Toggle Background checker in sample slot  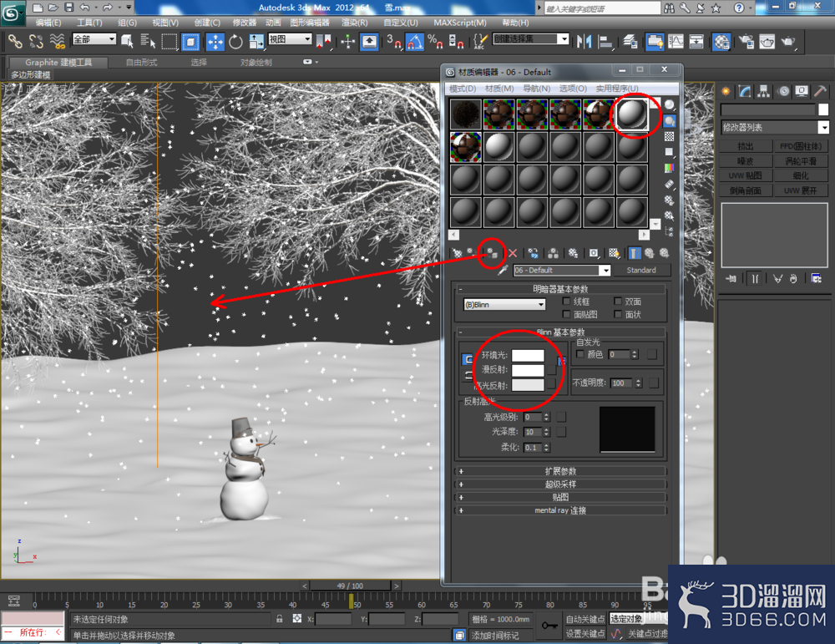coord(670,136)
